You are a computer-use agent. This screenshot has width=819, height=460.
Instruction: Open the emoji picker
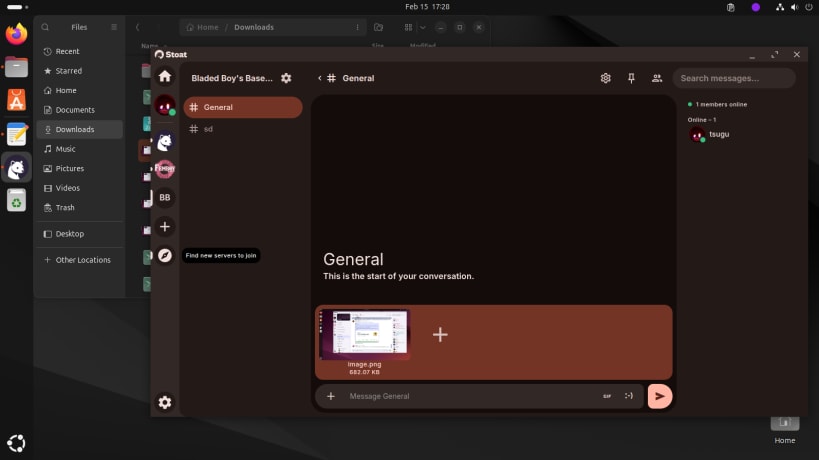coord(629,396)
